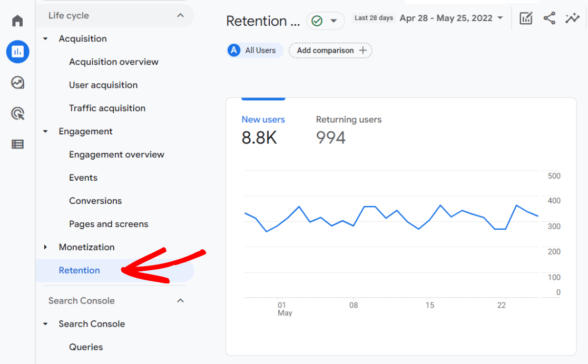Collapse the Search Console section

(180, 300)
